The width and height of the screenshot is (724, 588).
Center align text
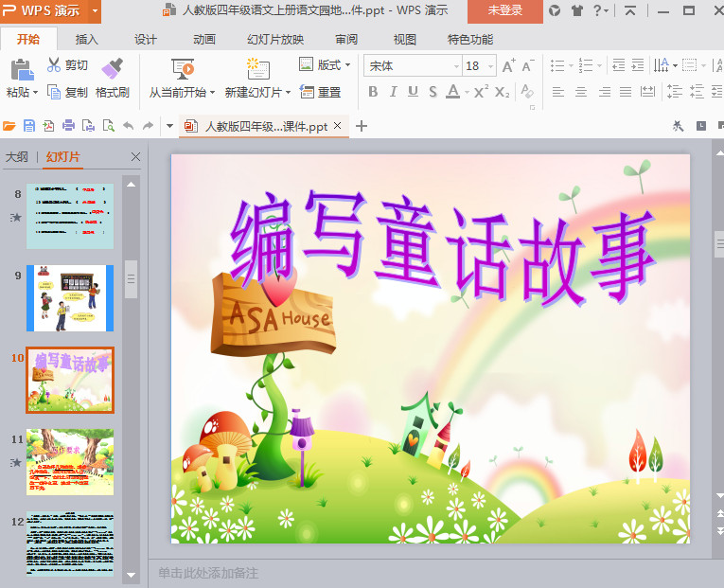tap(581, 92)
